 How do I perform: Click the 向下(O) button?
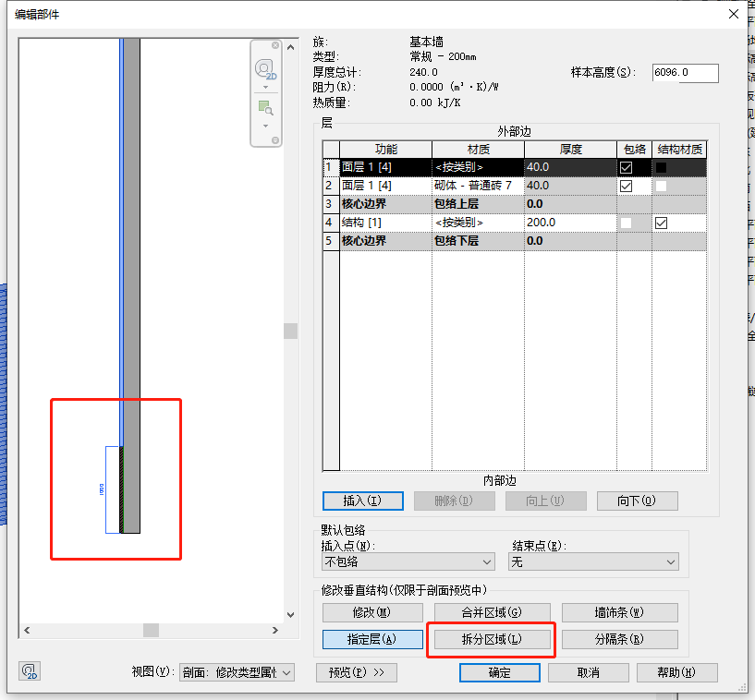coord(637,501)
